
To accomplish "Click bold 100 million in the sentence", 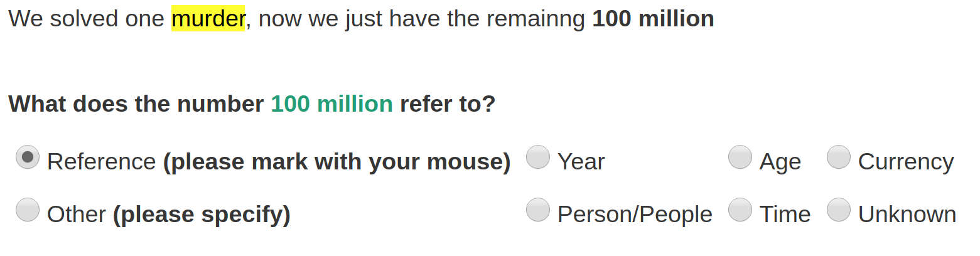I will (x=653, y=19).
